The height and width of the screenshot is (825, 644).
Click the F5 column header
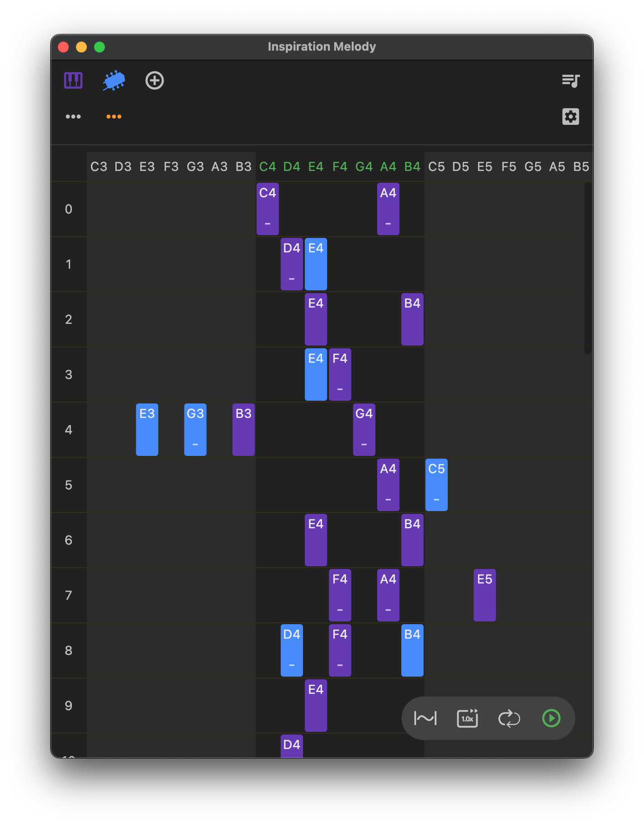click(x=509, y=167)
